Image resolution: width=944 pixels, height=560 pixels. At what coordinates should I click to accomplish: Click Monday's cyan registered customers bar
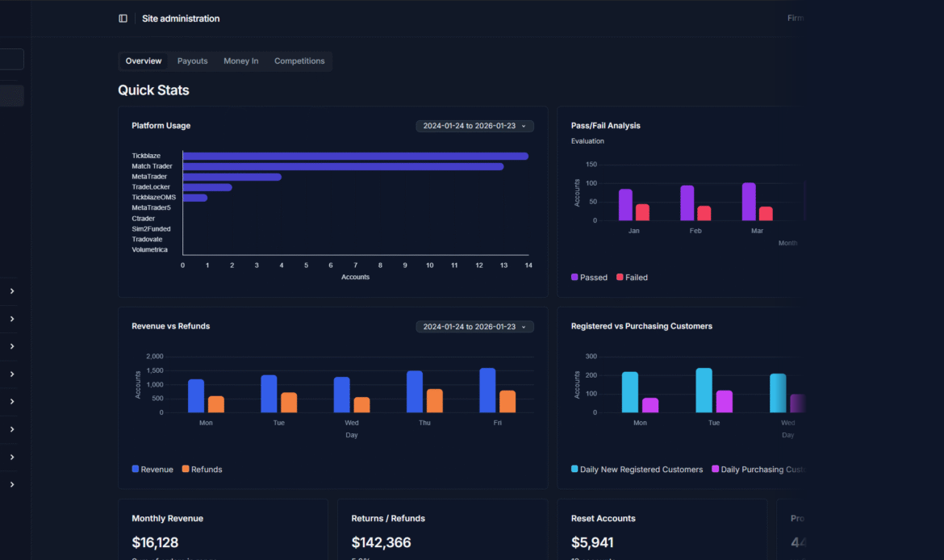(629, 392)
